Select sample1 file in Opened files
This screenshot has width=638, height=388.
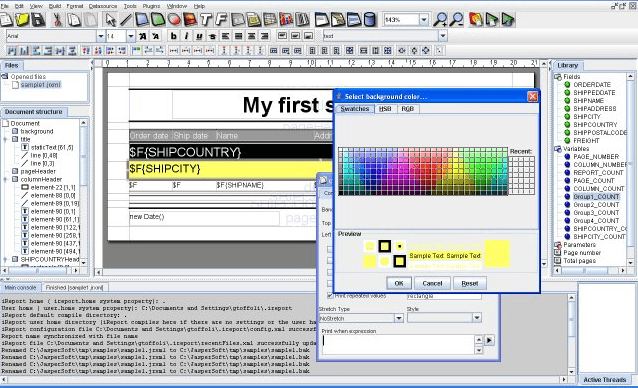[40, 85]
